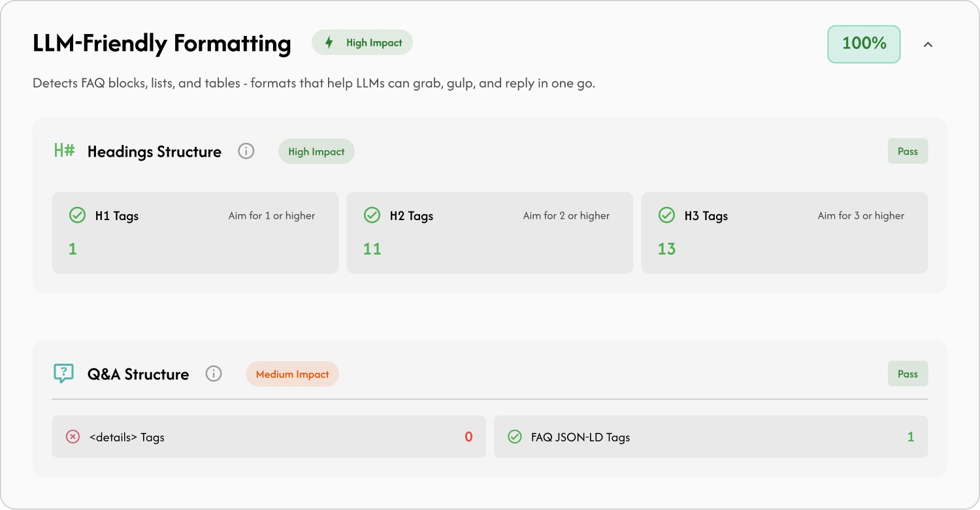
Task: Click the lightning bolt in High Impact badge
Action: tap(328, 42)
